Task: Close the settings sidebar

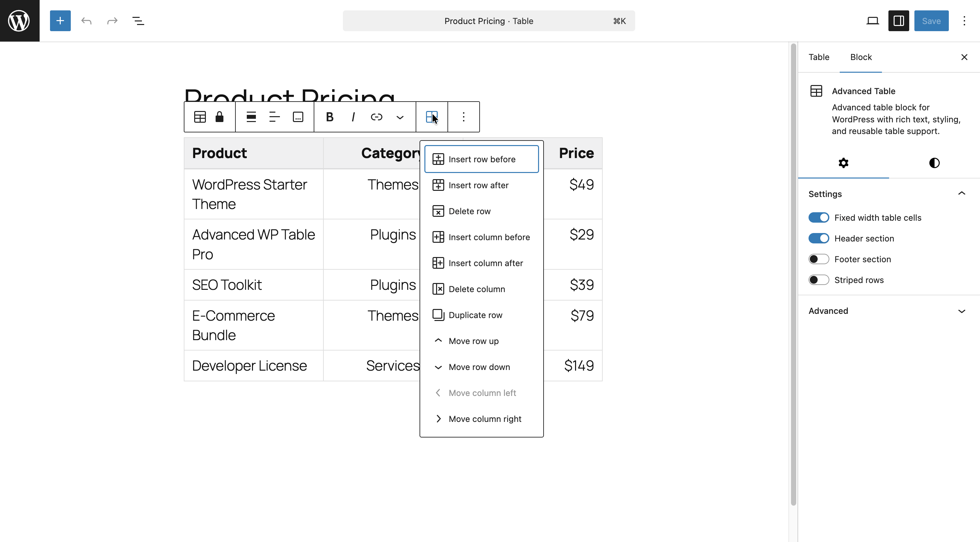Action: click(964, 57)
